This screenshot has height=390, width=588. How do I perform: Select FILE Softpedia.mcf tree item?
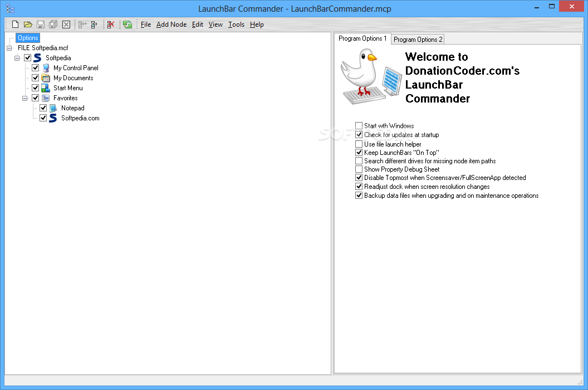pyautogui.click(x=43, y=48)
